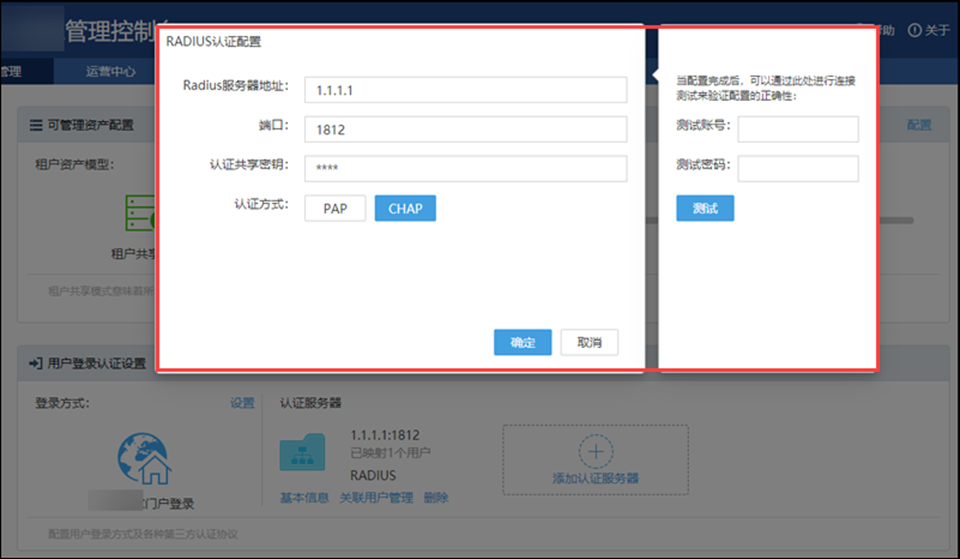Click into the 端口 port field
The width and height of the screenshot is (960, 559).
(465, 129)
